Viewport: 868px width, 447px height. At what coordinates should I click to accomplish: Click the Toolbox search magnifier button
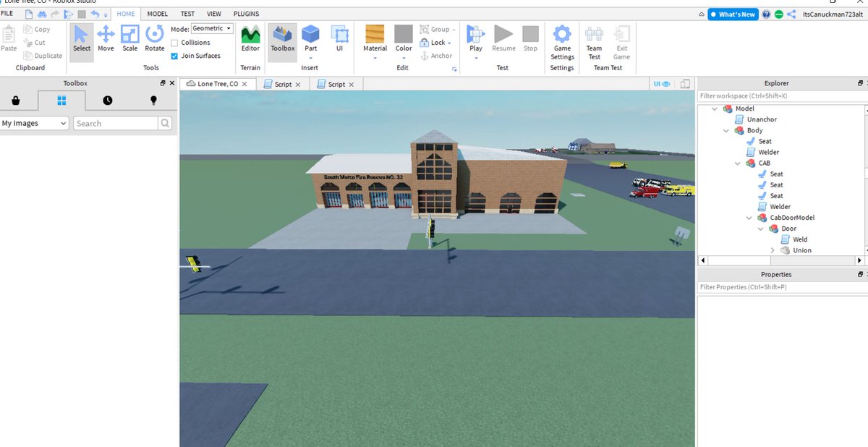tap(166, 123)
